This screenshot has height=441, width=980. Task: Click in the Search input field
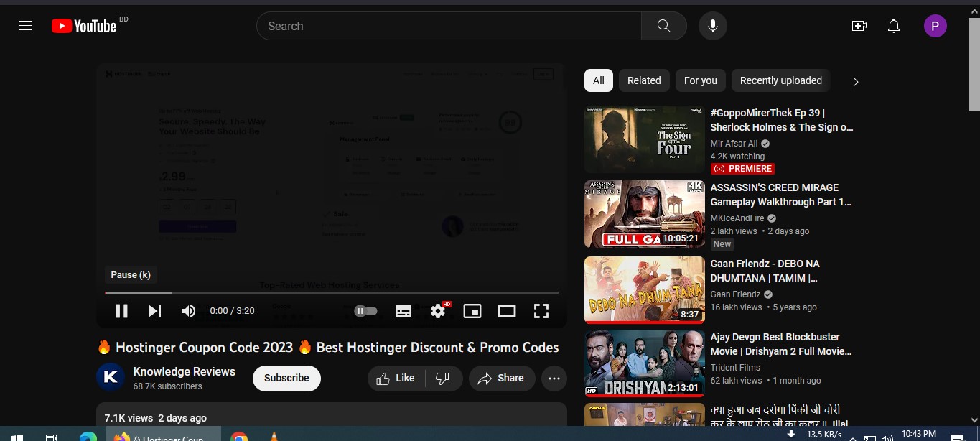pos(449,26)
